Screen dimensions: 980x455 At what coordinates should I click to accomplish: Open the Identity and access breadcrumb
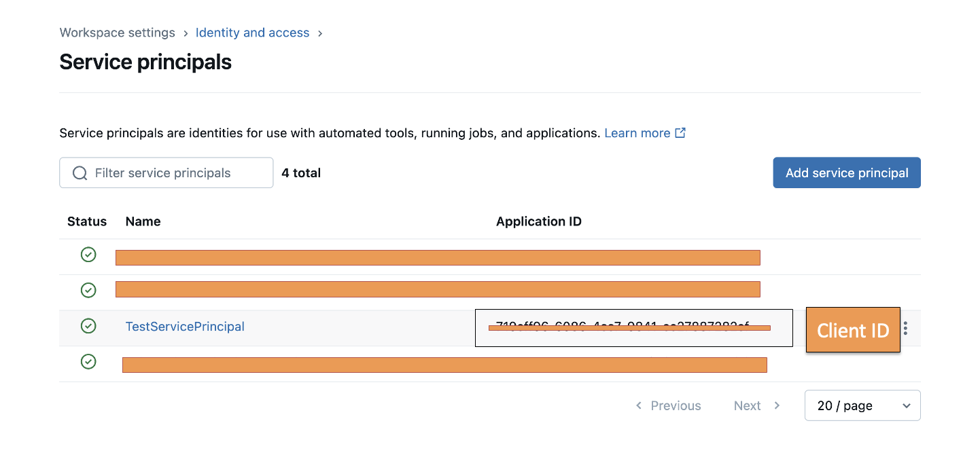point(252,33)
